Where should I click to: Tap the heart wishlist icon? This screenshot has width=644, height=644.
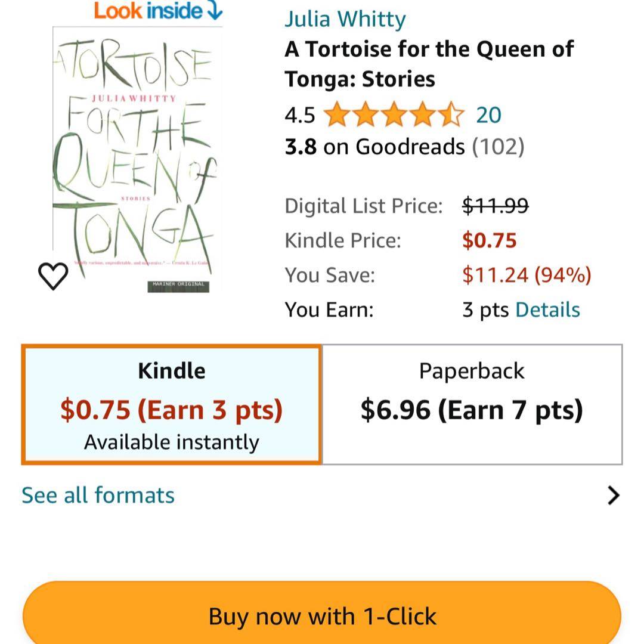point(53,275)
